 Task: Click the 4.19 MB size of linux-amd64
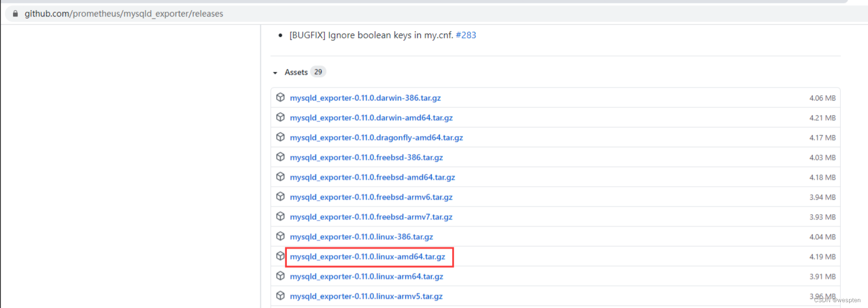pyautogui.click(x=822, y=257)
